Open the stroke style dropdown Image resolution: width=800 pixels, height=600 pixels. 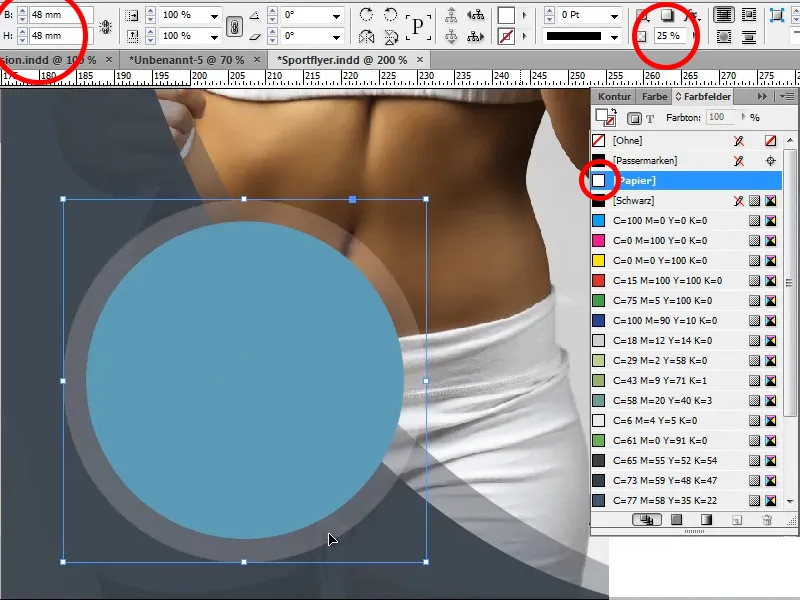click(614, 36)
